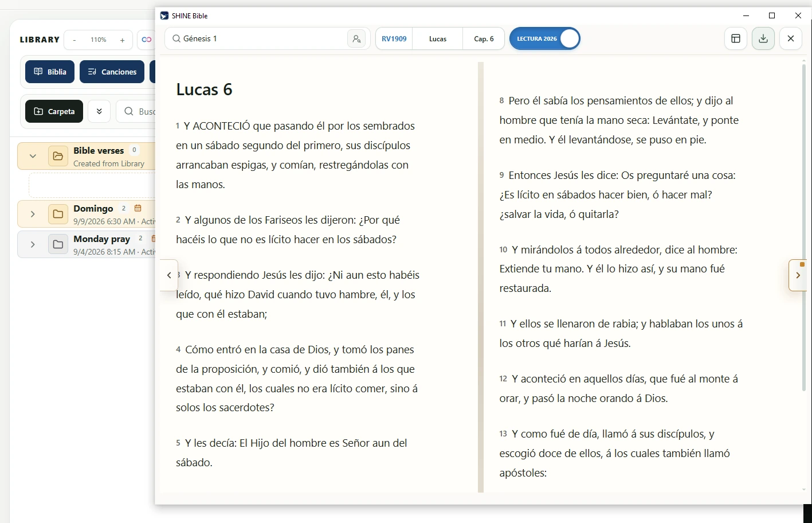
Task: Expand the Monday pray folder
Action: 33,244
